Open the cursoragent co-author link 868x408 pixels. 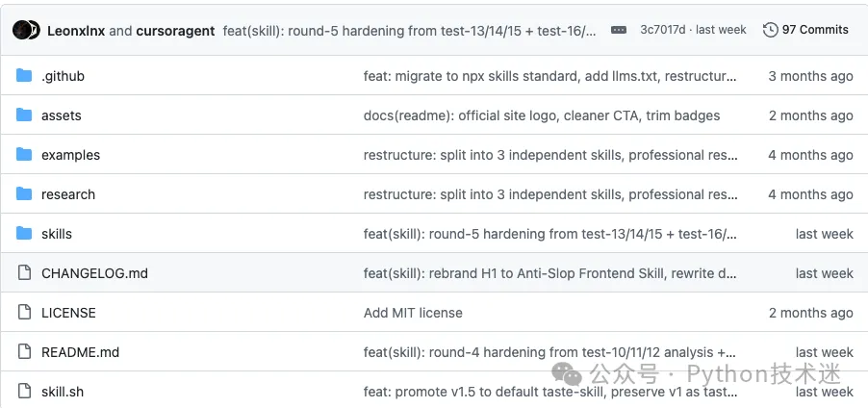click(175, 31)
